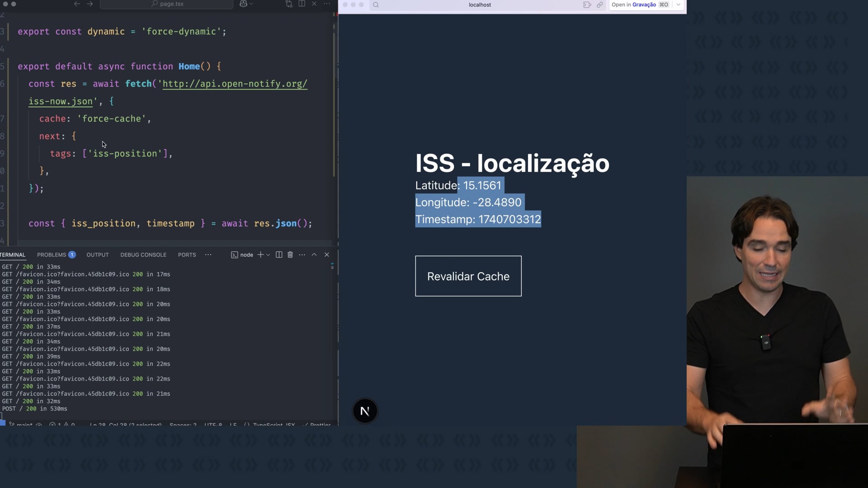Expand the Open in Gravação dropdown arrow
This screenshot has height=488, width=868.
coord(679,5)
